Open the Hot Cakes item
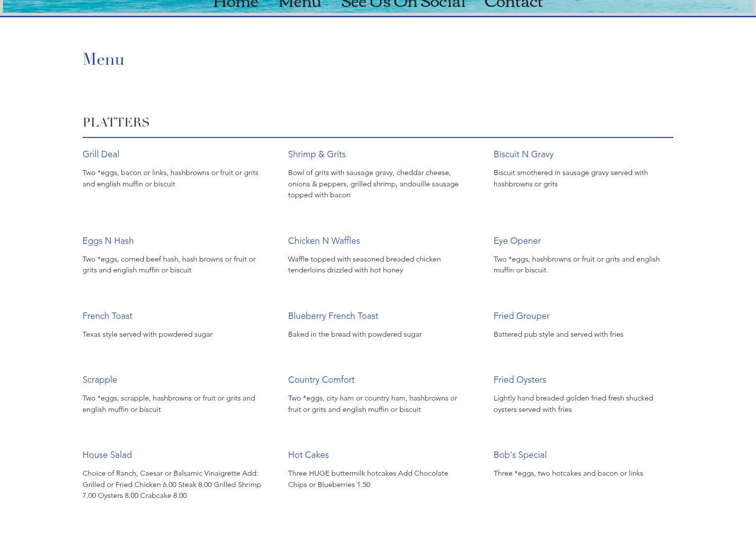This screenshot has width=756, height=535. pos(308,455)
